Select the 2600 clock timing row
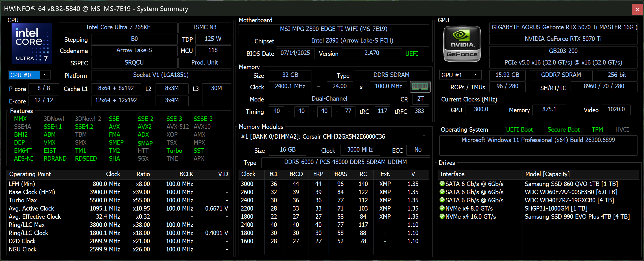This screenshot has width=644, height=261. 334,192
